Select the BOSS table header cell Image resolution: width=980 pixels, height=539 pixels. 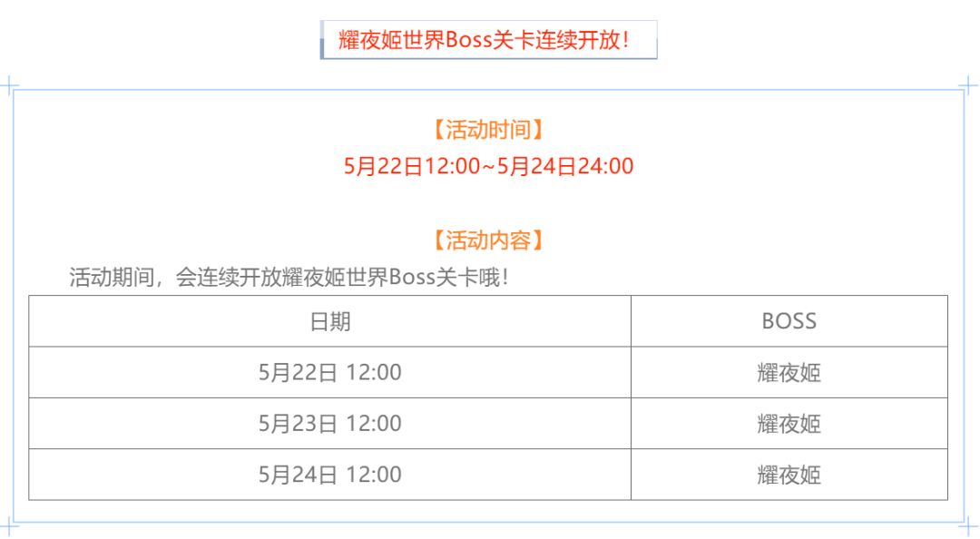(x=789, y=321)
